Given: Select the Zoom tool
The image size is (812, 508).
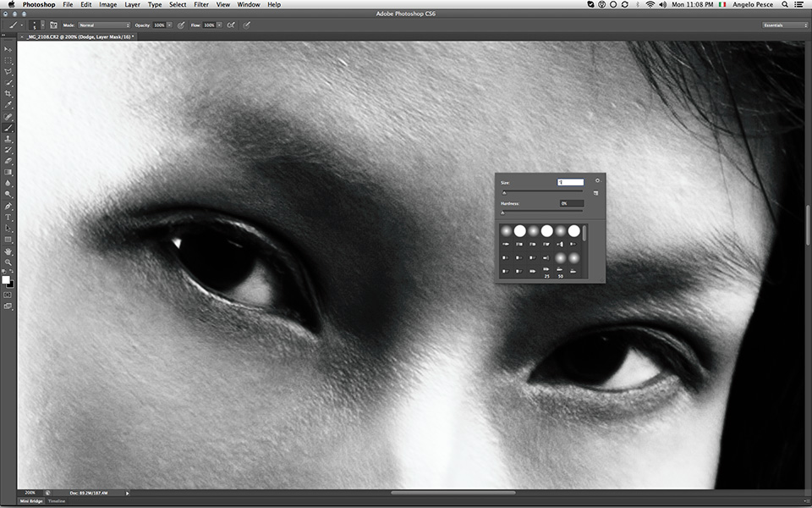Looking at the screenshot, I should click(x=8, y=262).
